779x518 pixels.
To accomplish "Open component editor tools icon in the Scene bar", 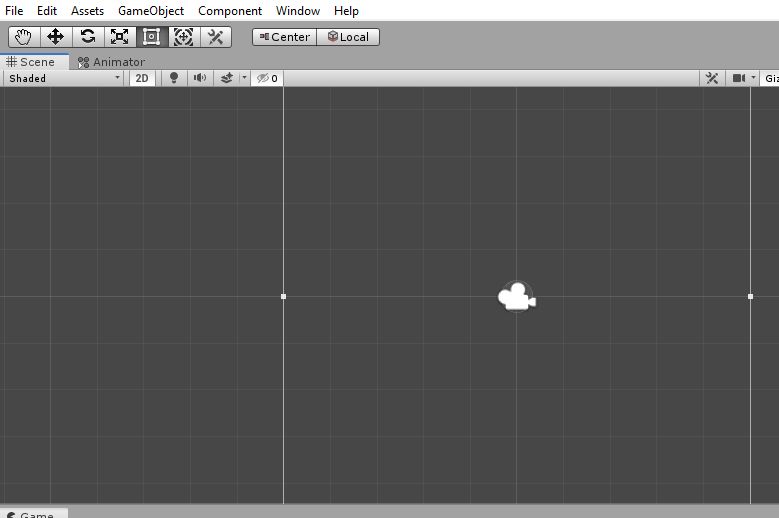I will [712, 78].
